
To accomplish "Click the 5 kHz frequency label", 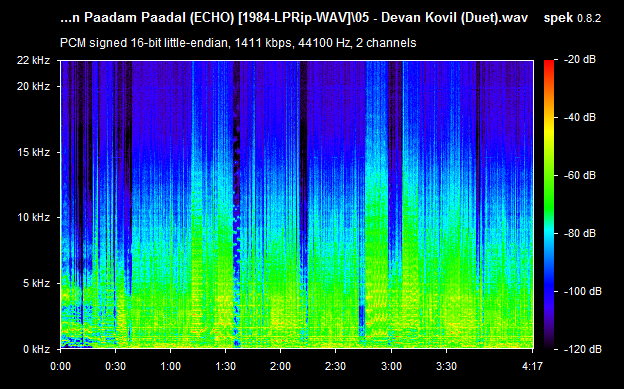I will (36, 283).
